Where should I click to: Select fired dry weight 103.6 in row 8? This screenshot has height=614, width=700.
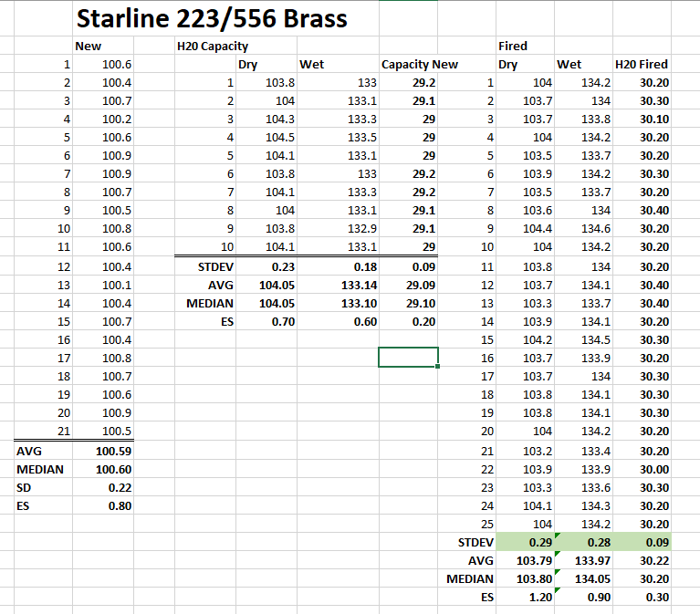pyautogui.click(x=525, y=210)
